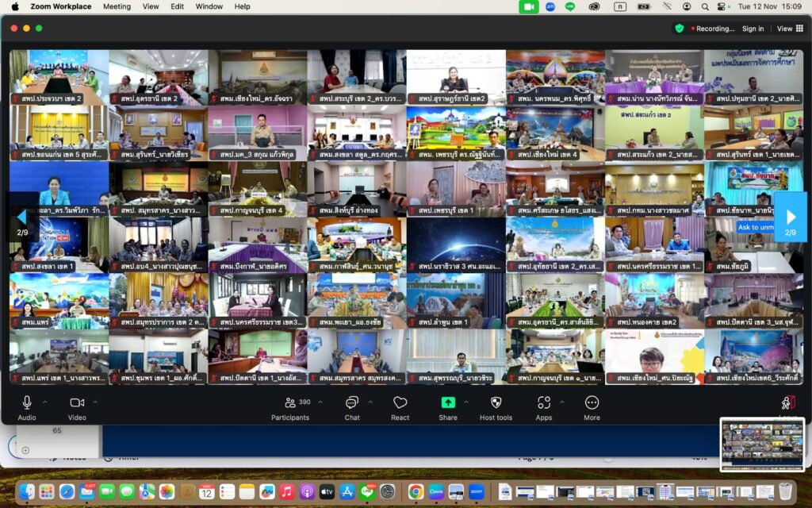
Task: Open LINE app from the Dock
Action: (368, 491)
